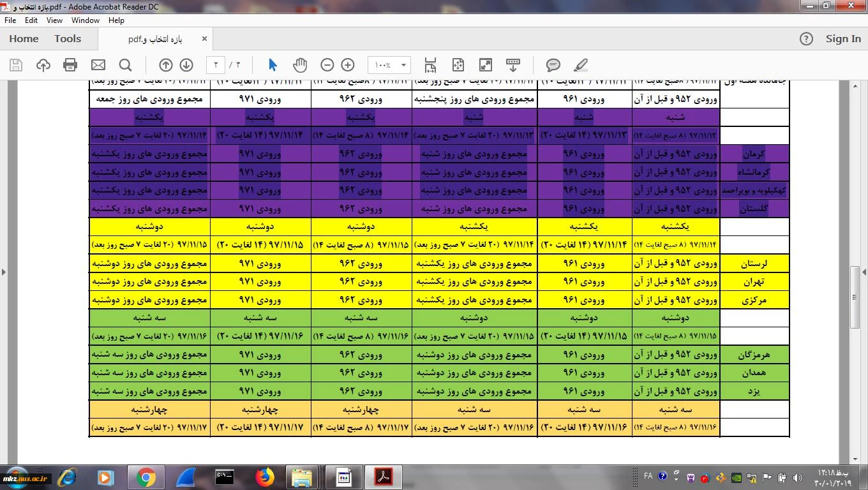Click the cloud upload icon
Image resolution: width=868 pixels, height=490 pixels.
tap(43, 65)
